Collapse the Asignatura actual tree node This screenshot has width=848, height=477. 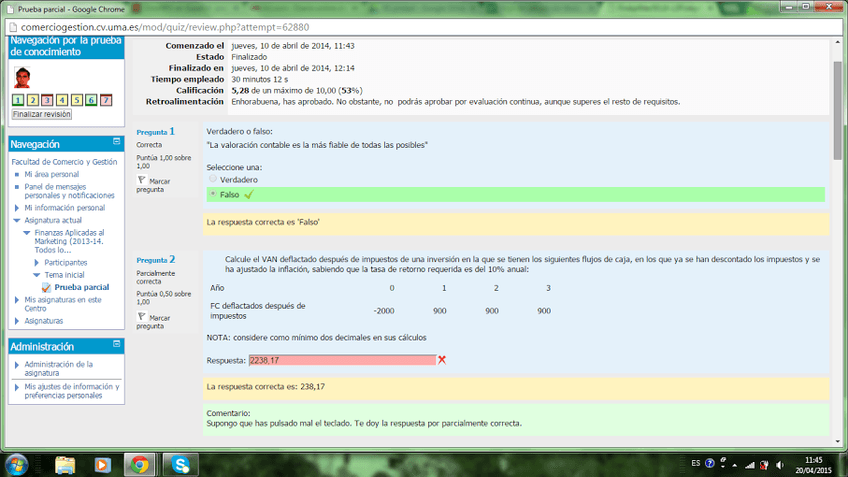click(17, 220)
